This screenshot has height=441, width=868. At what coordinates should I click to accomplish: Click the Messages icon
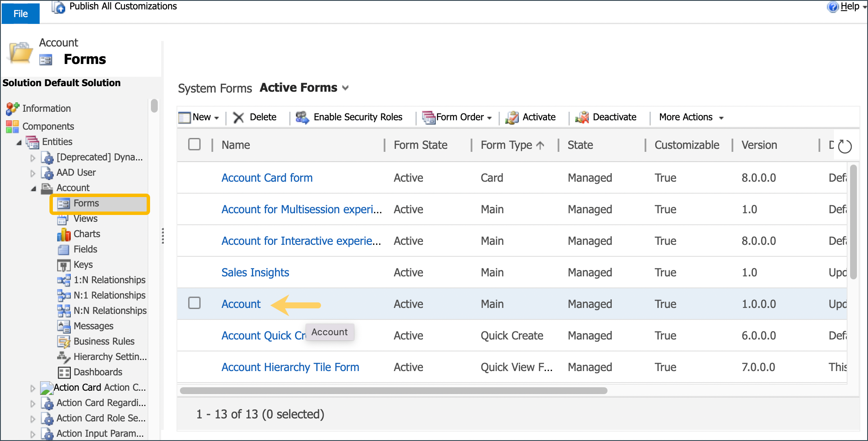tap(64, 326)
